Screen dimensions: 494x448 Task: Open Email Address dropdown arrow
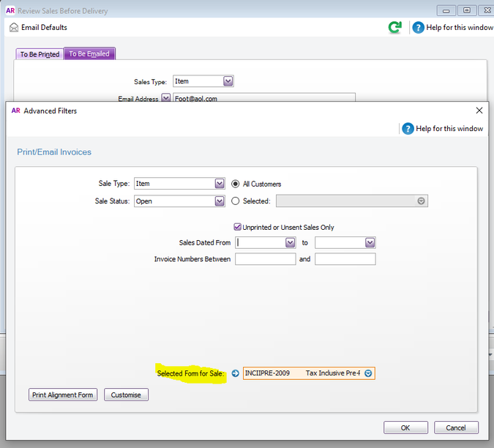click(166, 98)
